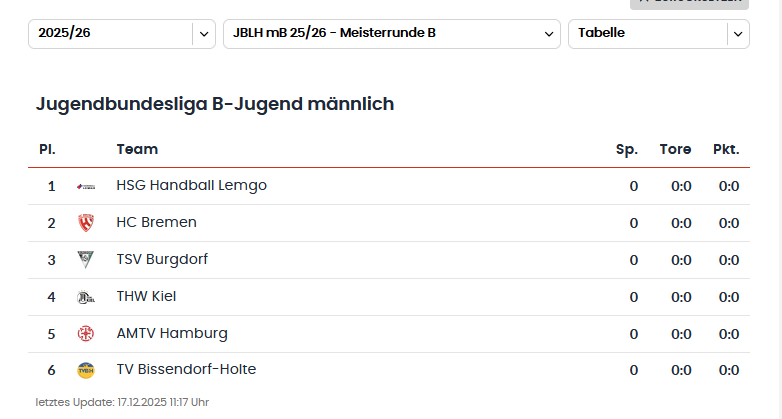
Task: Open the Tabelle view dropdown
Action: pos(647,33)
